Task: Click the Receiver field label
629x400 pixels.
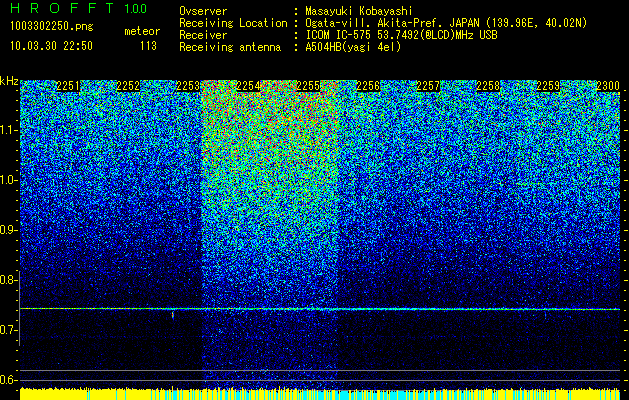Action: pos(203,35)
